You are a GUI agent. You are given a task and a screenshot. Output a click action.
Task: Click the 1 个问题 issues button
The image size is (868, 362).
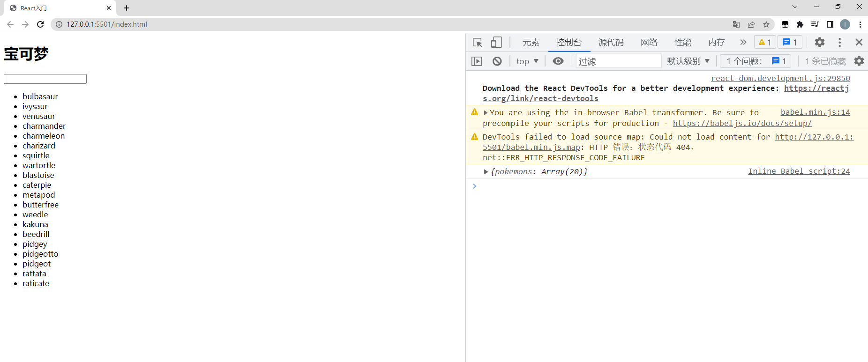[756, 61]
